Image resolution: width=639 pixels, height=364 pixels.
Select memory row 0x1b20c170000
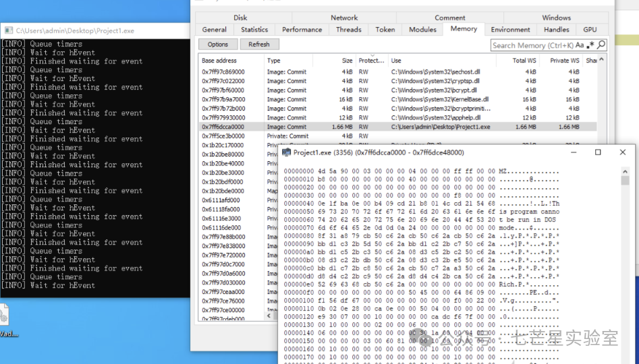238,145
